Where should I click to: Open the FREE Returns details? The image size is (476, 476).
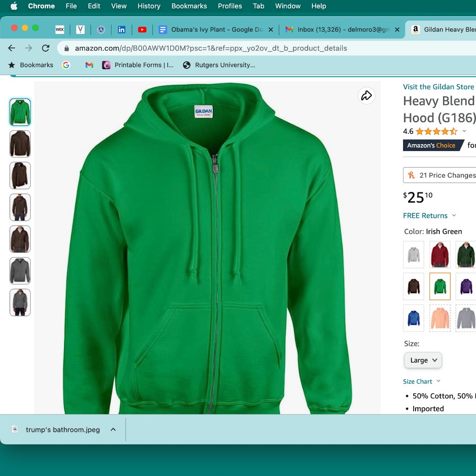[x=425, y=216]
